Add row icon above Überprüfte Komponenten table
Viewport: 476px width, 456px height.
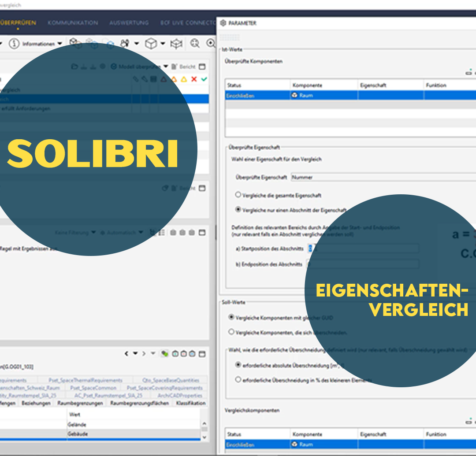[469, 73]
